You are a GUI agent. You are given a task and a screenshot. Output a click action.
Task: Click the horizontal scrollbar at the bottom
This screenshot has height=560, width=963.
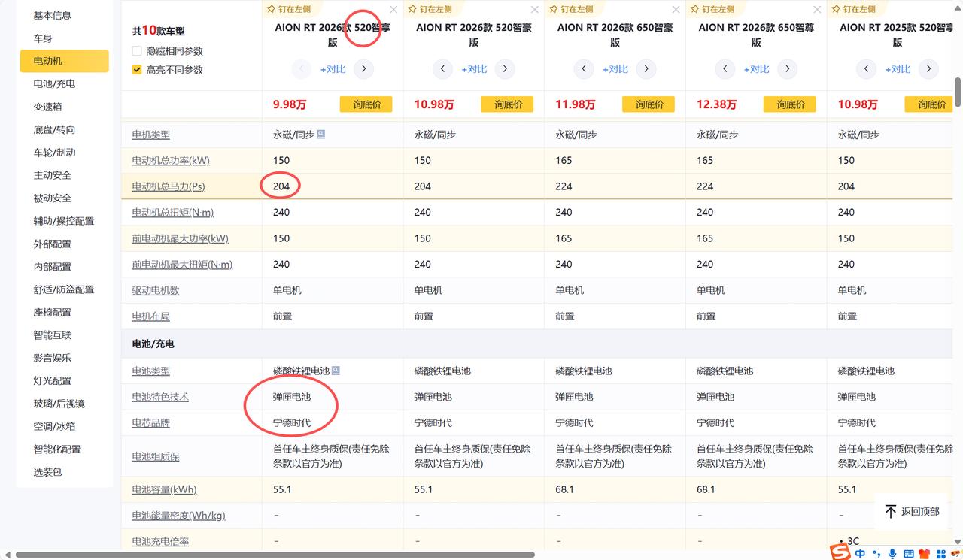(275, 555)
